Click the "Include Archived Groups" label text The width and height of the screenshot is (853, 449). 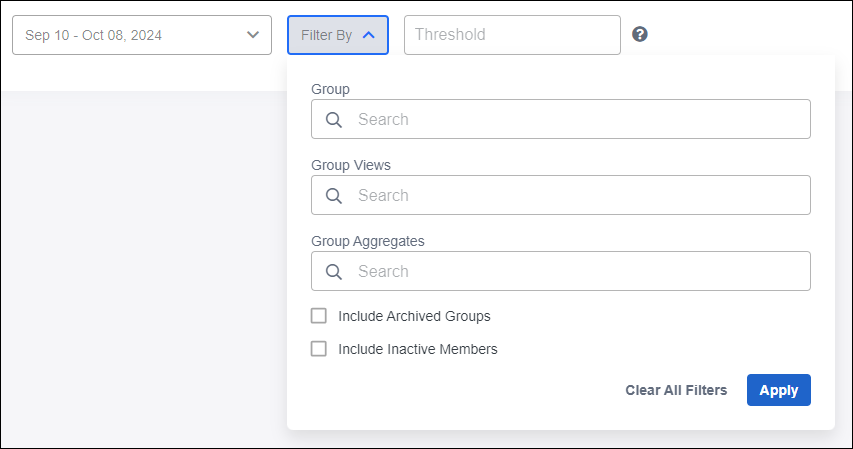click(x=414, y=316)
